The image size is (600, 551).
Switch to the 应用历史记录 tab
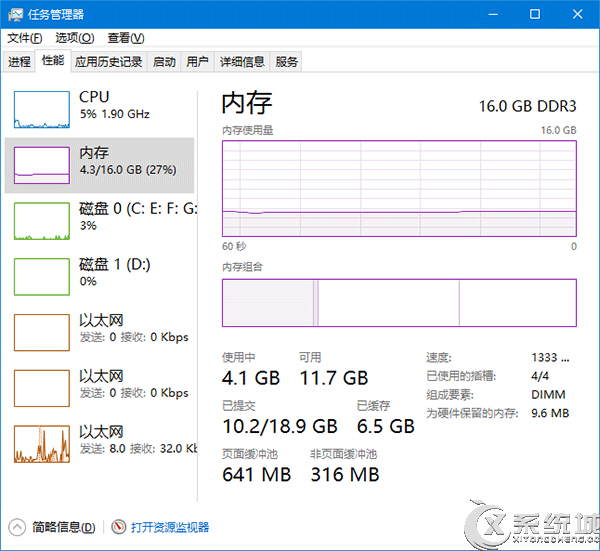[x=109, y=62]
